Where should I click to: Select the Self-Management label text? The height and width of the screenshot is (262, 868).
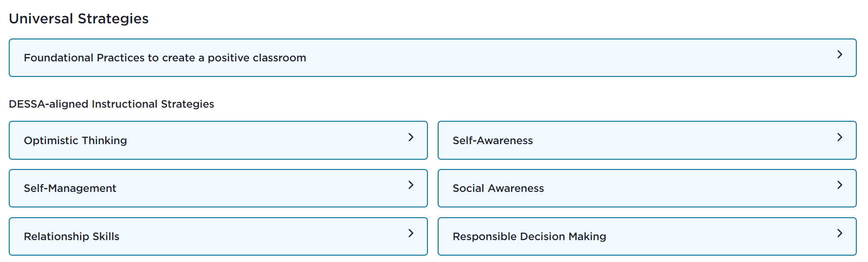coord(70,188)
